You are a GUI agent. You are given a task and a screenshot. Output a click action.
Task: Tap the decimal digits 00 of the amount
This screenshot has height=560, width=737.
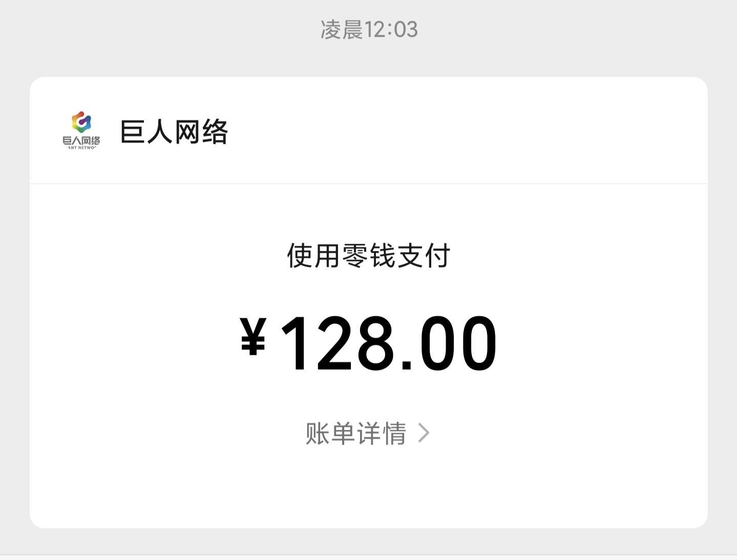[458, 343]
